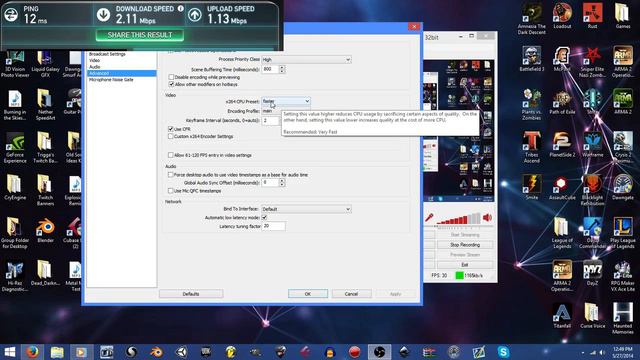Open RPG Maker VX Ace Lite shortcut
Screen dimensions: 640x360
[x=623, y=276]
